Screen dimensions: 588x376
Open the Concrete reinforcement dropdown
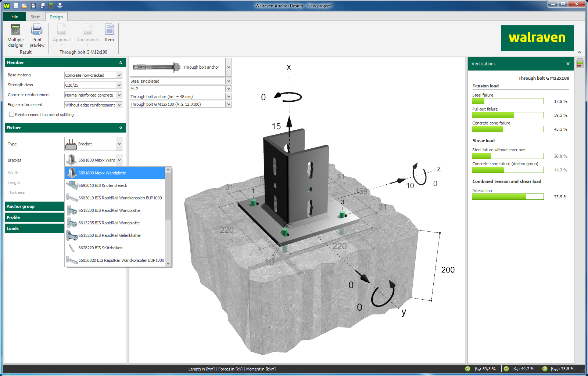point(119,95)
